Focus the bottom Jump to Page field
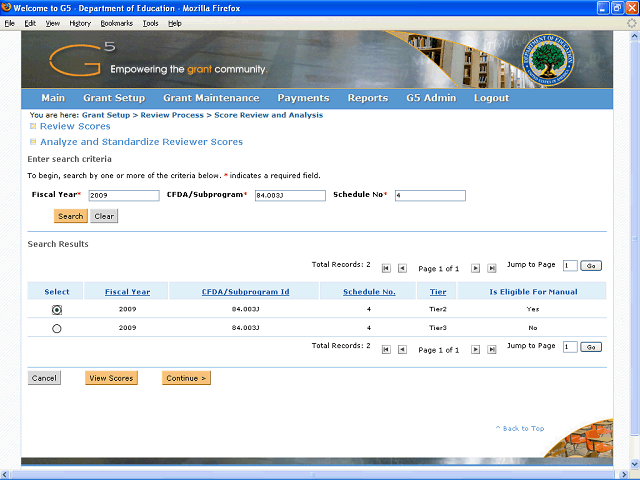The height and width of the screenshot is (480, 640). [570, 347]
